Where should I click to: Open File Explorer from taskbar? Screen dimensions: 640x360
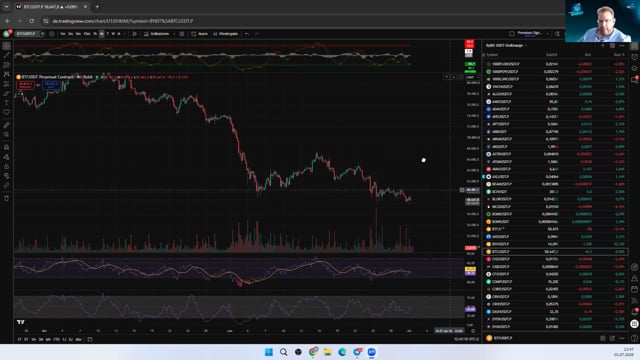click(328, 352)
